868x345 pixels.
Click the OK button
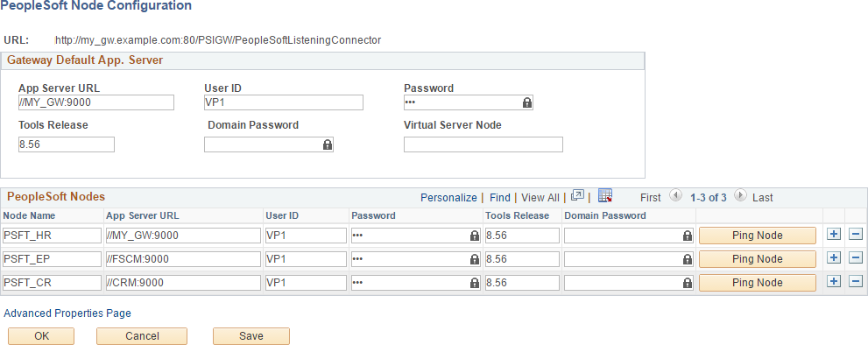(x=41, y=336)
